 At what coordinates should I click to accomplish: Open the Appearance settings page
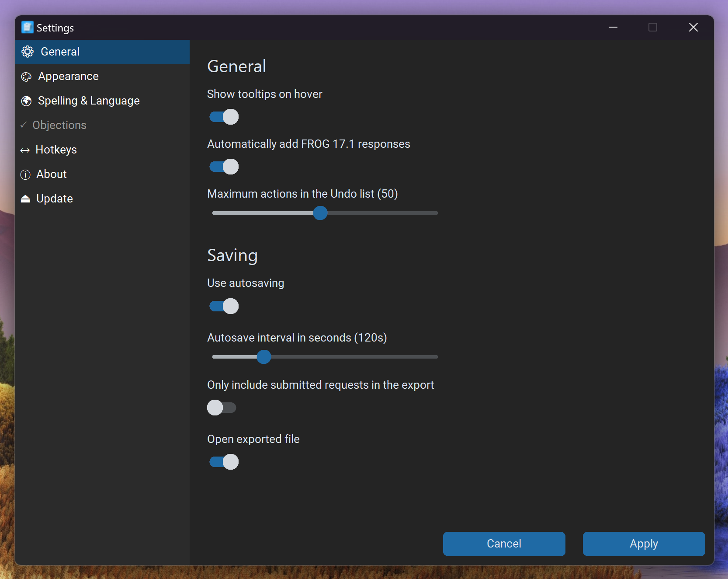[x=68, y=77]
